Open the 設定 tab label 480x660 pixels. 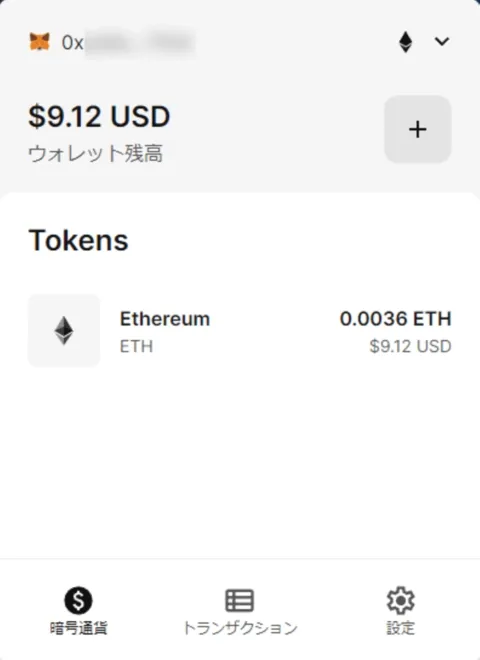pos(401,628)
